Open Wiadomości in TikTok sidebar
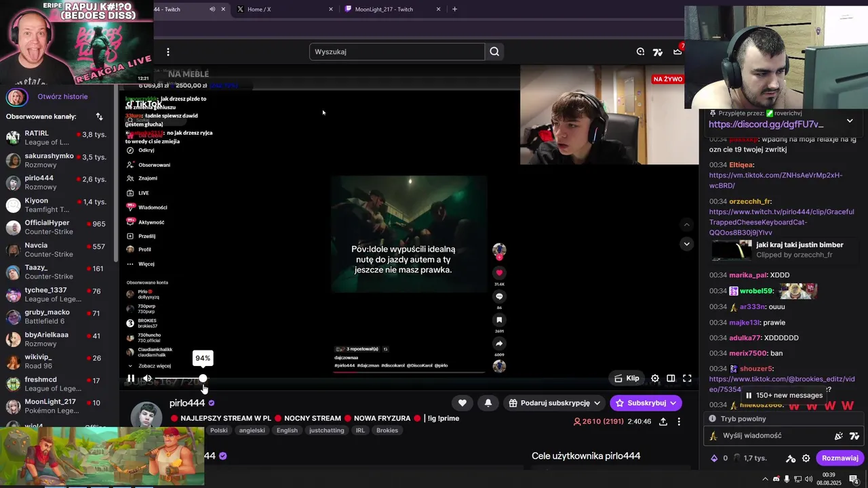Viewport: 868px width, 488px height. point(146,207)
